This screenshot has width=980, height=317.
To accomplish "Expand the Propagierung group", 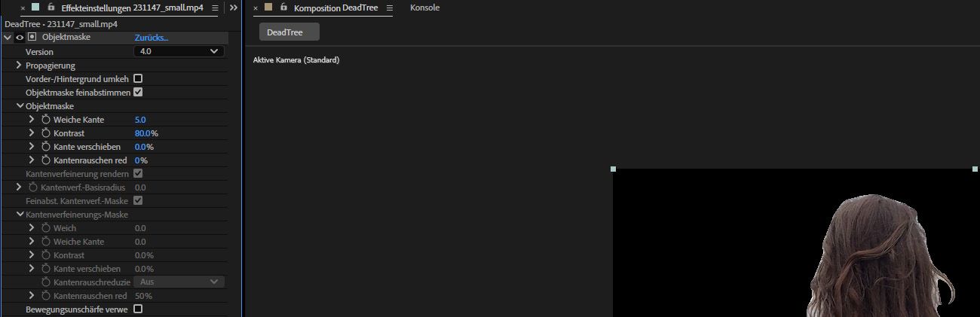I will pyautogui.click(x=19, y=66).
